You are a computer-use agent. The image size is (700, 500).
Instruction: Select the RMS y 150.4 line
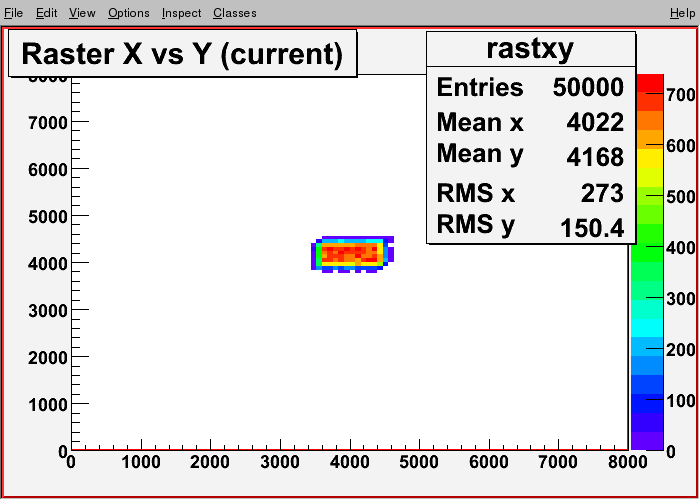coord(530,226)
